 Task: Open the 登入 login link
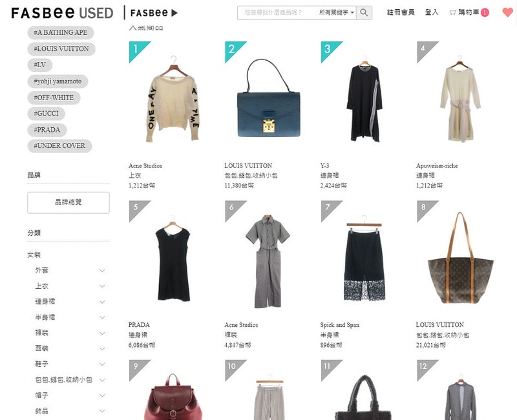[432, 12]
